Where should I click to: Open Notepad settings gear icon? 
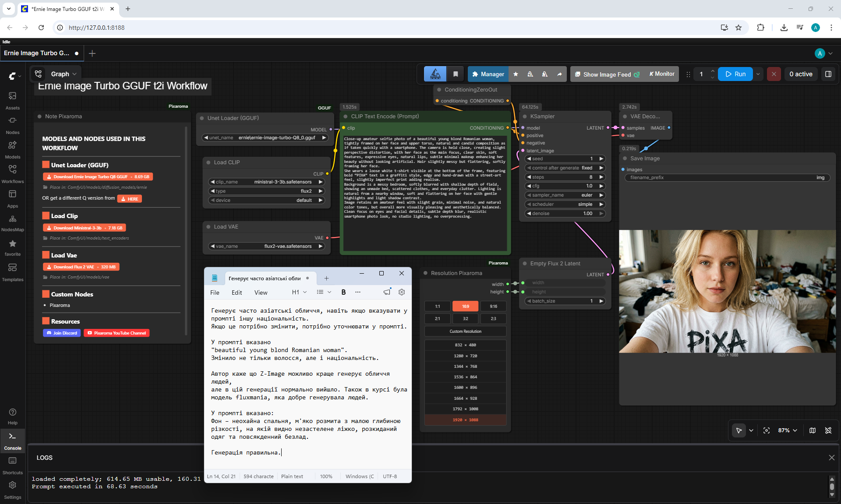tap(402, 292)
